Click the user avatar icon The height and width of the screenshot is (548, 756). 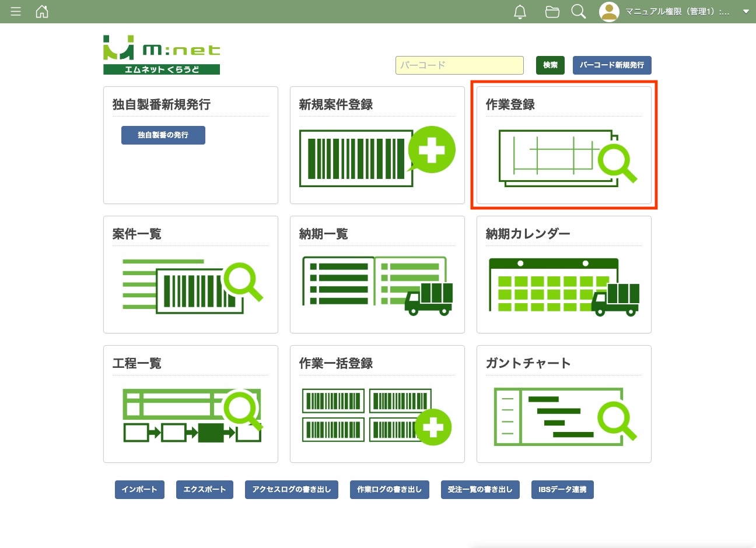point(609,12)
